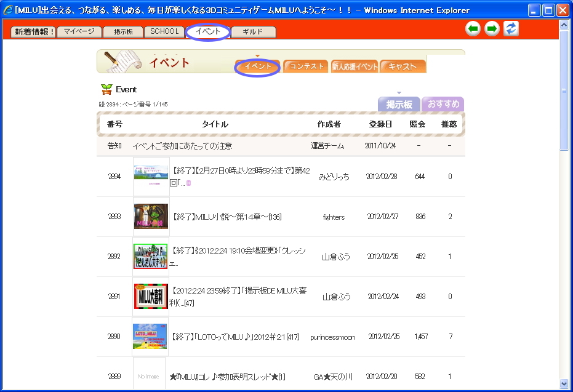573x392 pixels.
Task: Switch to the マイページ tab
Action: tap(79, 32)
